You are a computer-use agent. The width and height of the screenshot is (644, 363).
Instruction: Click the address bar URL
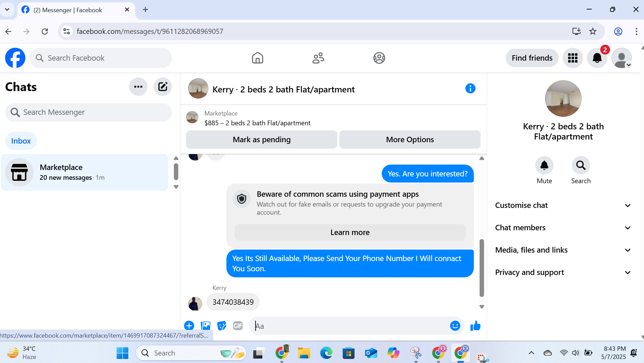(150, 31)
